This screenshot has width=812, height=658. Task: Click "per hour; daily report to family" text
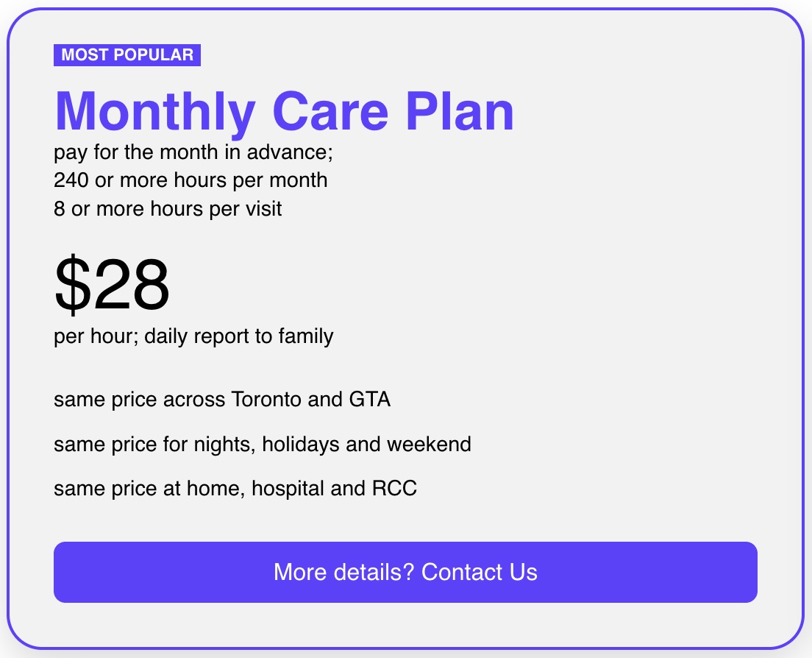[193, 336]
